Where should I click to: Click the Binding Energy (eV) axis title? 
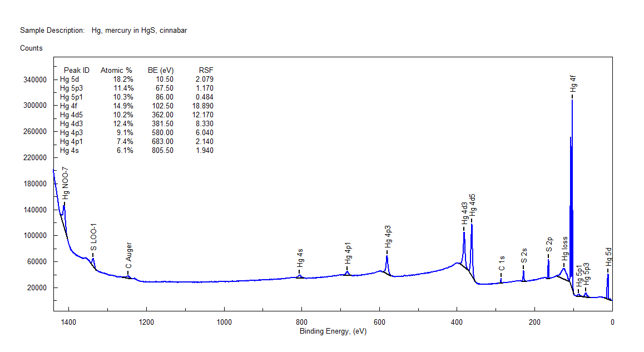point(333,331)
